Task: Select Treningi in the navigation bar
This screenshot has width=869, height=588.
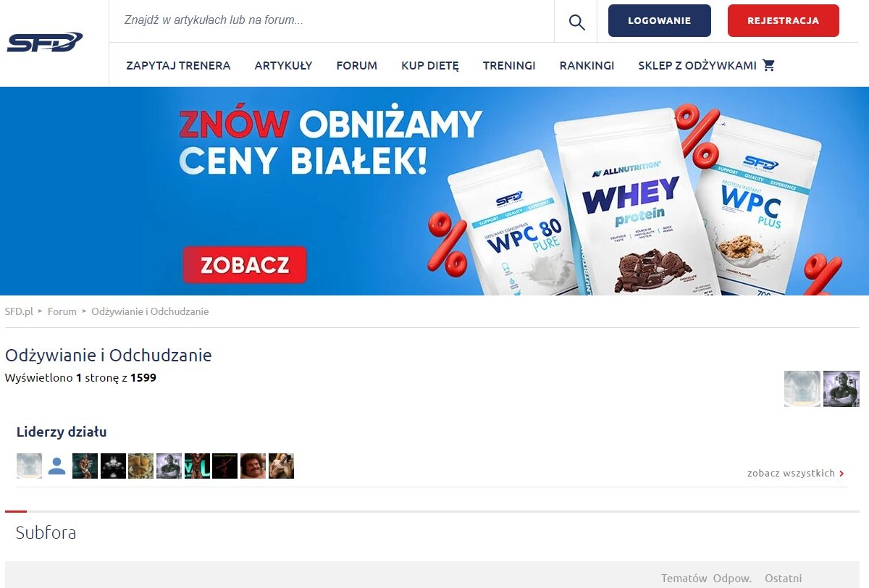Action: pyautogui.click(x=509, y=65)
